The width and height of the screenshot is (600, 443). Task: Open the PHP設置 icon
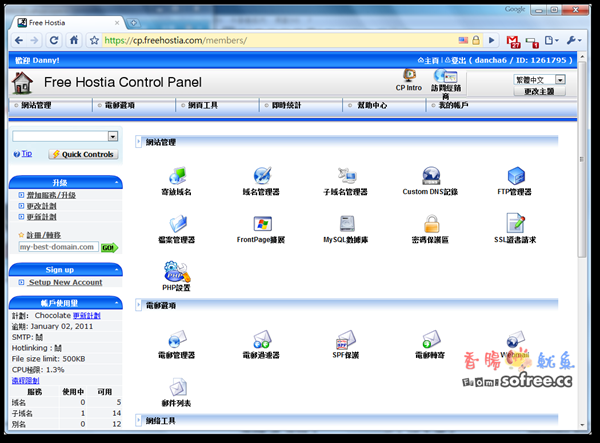176,272
